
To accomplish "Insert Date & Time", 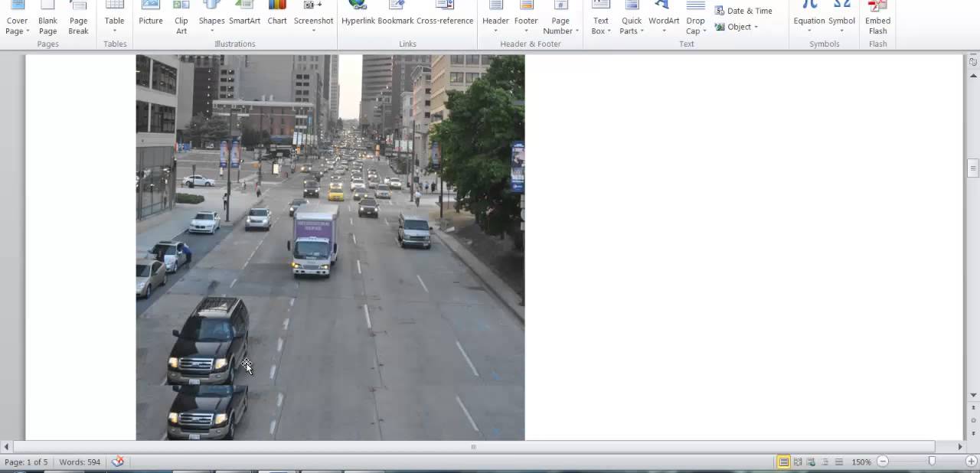I will coord(743,11).
